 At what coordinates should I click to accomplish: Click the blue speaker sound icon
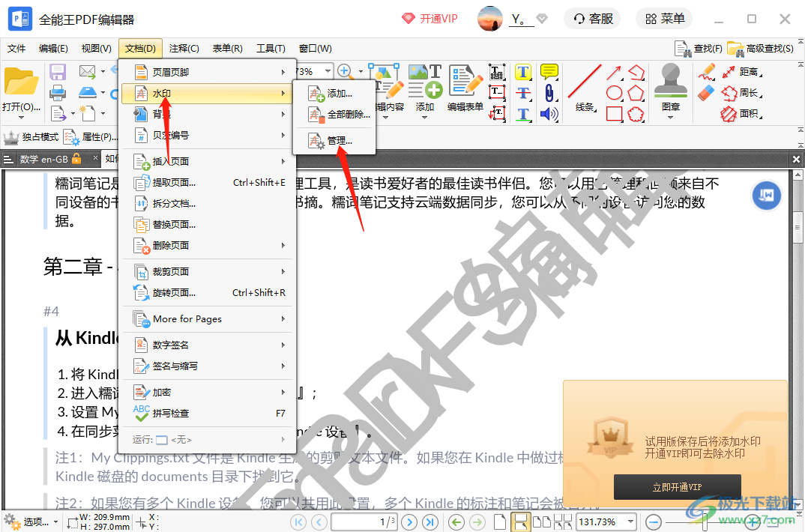(x=549, y=113)
